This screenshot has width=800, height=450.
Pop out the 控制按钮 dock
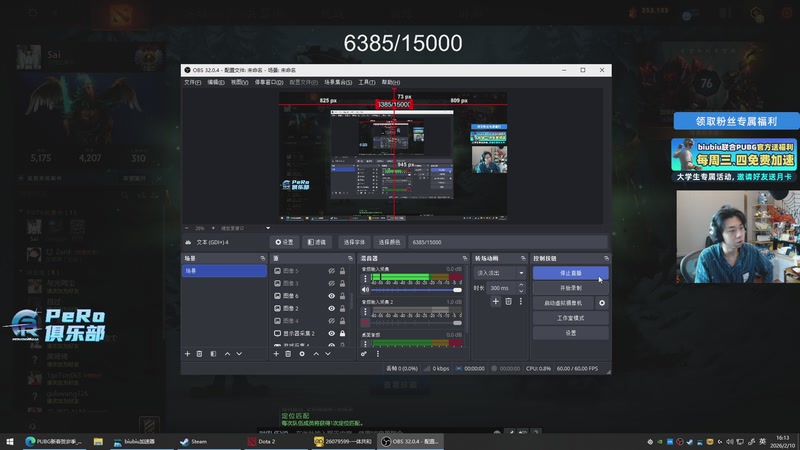tap(606, 258)
